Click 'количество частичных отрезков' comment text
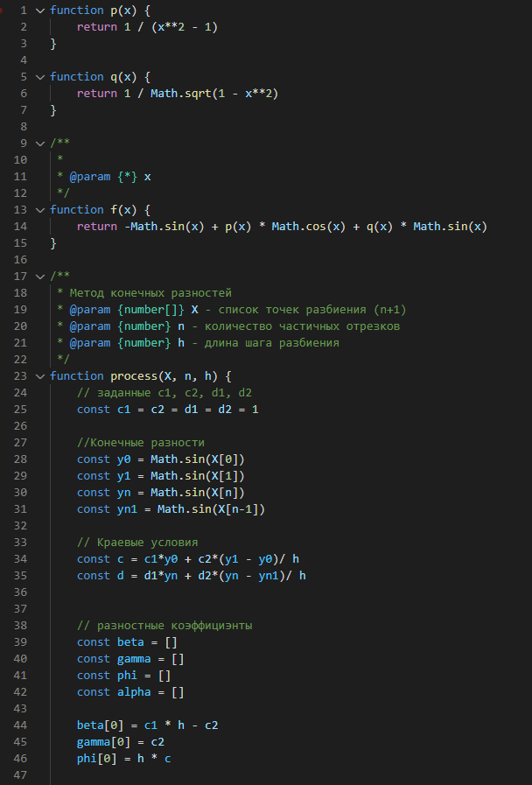 [302, 326]
